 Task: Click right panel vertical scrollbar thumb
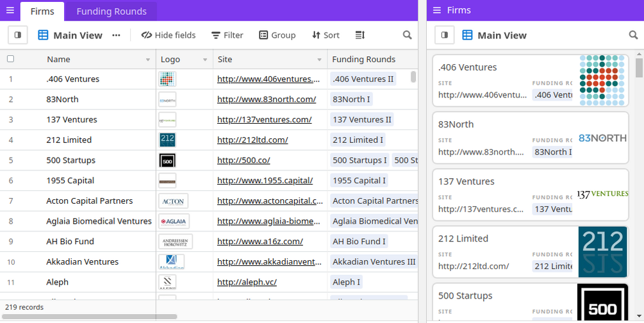[x=639, y=67]
